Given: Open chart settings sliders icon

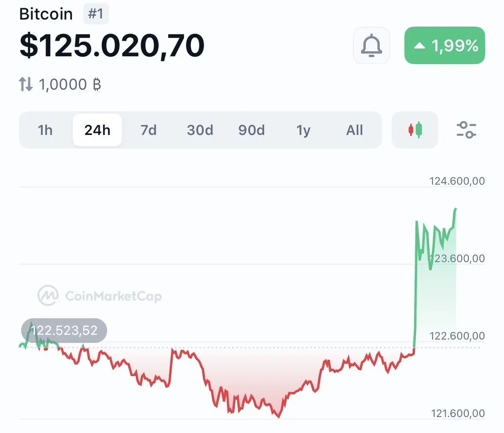Looking at the screenshot, I should tap(466, 130).
